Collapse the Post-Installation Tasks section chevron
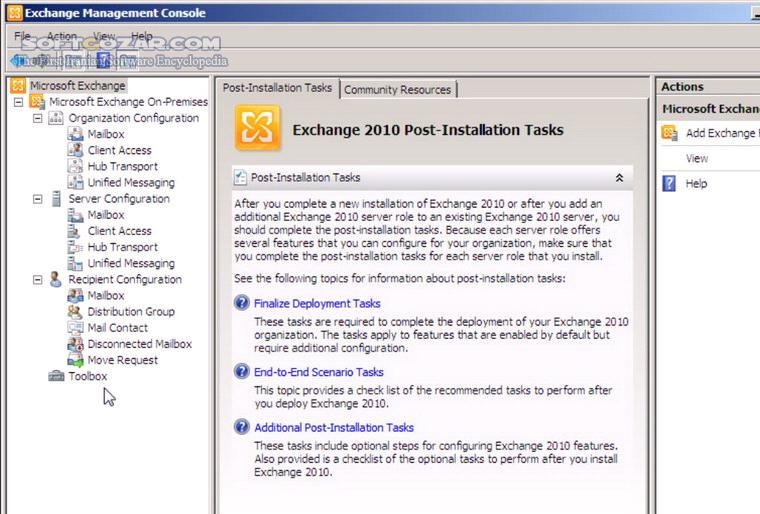Screen dimensions: 760x514 coord(619,178)
